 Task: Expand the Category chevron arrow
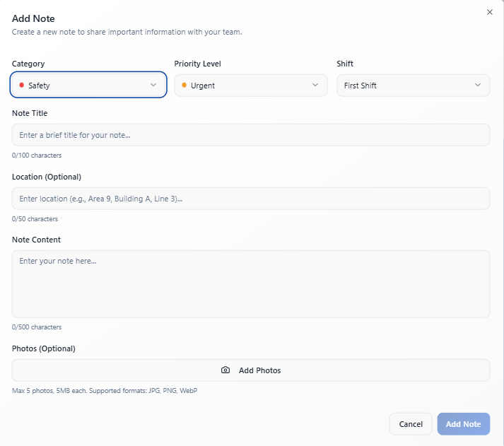pos(153,85)
